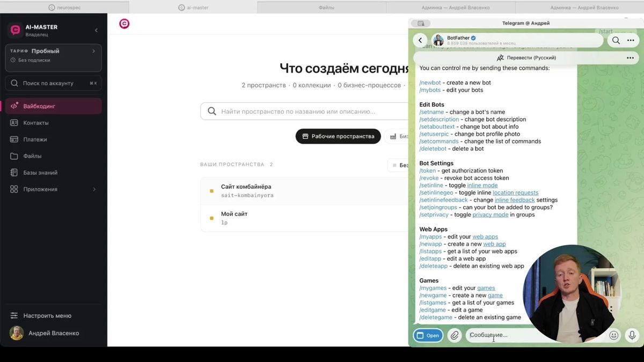Screen dimensions: 644x362
Task: Focus the Найти пространство search field
Action: [x=304, y=112]
